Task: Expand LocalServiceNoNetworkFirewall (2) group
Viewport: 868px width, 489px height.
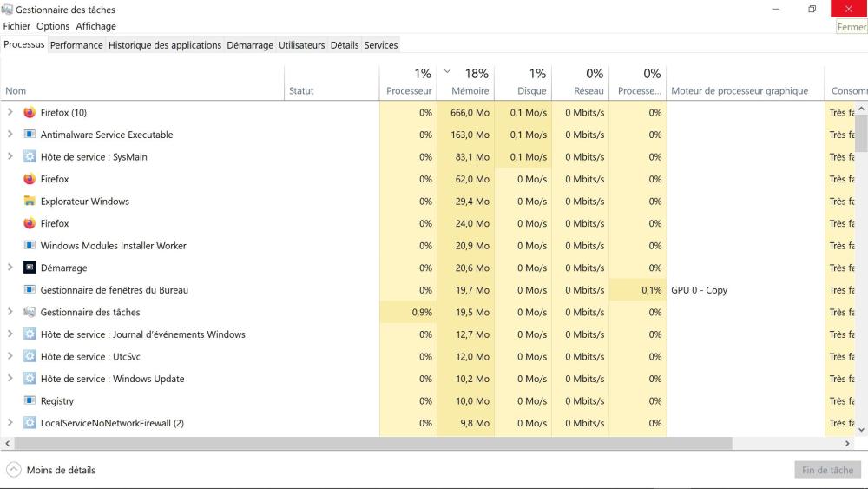Action: pos(10,423)
